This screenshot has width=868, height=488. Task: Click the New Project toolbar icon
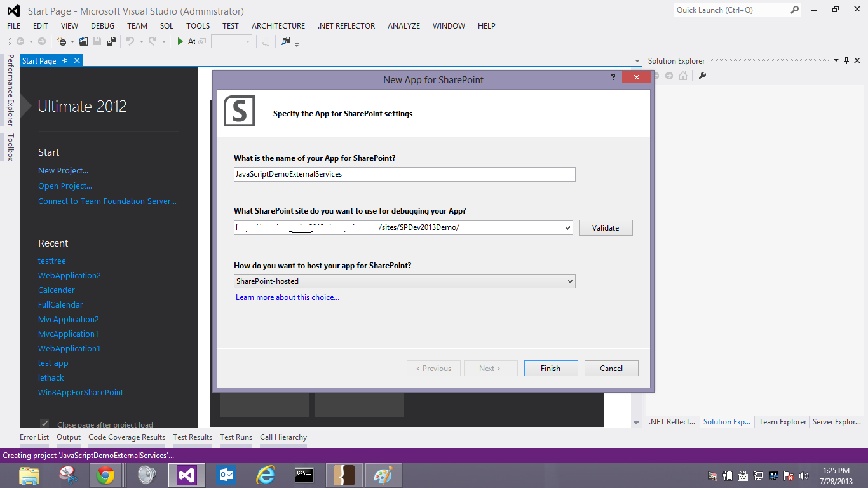(62, 41)
